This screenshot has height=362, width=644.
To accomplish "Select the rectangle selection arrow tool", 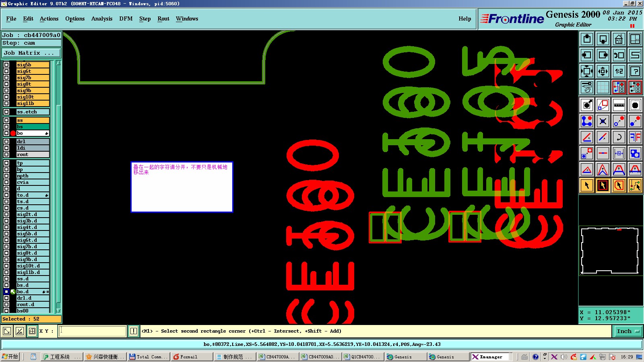I will point(603,185).
